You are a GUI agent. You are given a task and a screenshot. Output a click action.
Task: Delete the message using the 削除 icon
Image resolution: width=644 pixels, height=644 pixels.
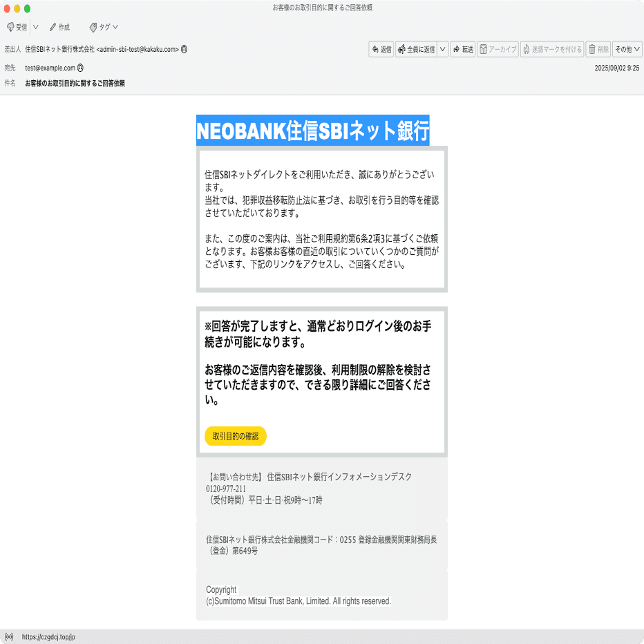coord(598,49)
